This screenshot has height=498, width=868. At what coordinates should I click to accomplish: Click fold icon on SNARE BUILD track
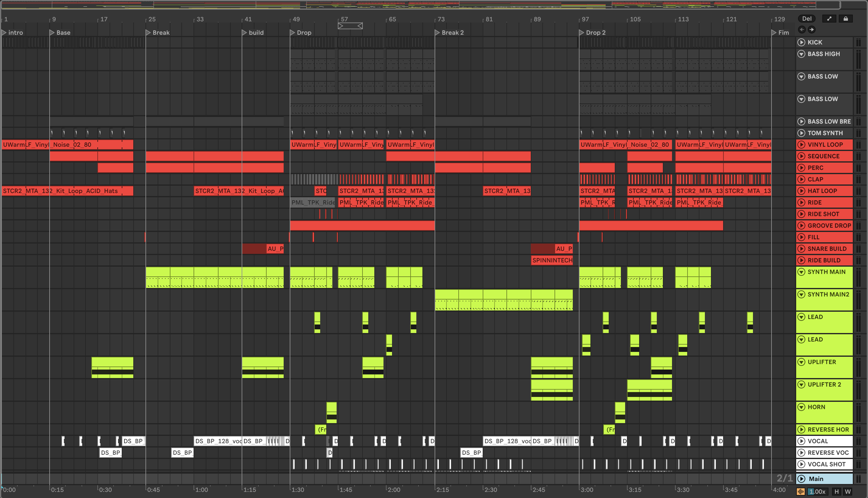801,249
